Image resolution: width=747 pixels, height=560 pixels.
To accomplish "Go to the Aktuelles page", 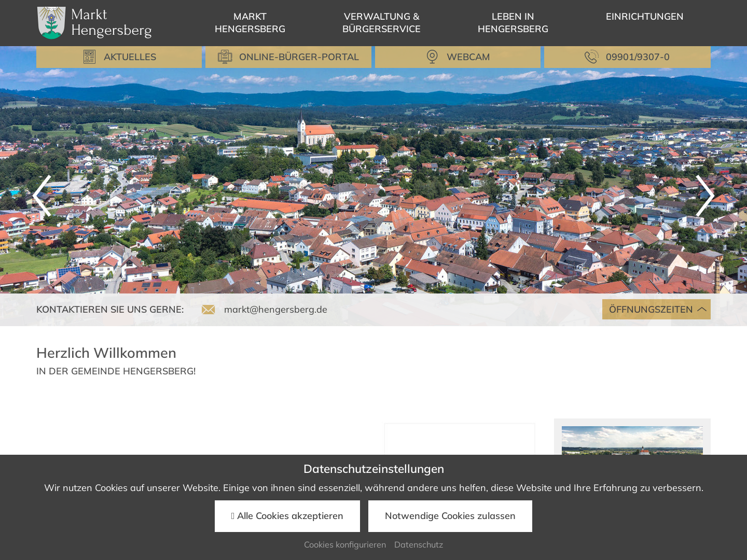I will pyautogui.click(x=119, y=57).
